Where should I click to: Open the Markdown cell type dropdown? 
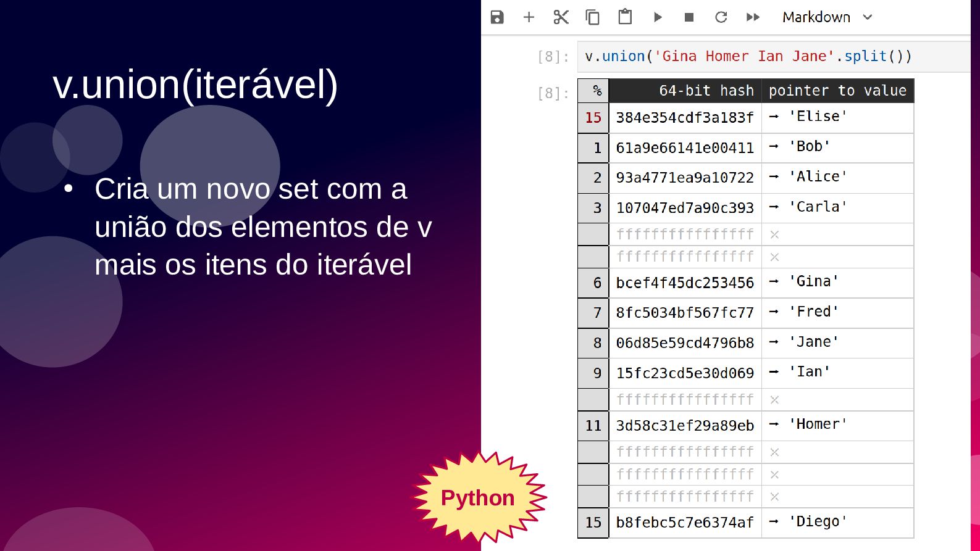pyautogui.click(x=827, y=17)
